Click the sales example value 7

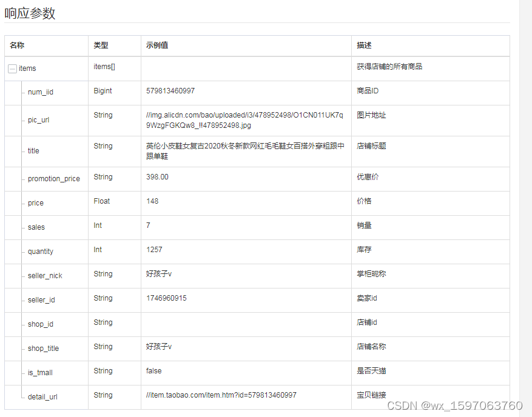[148, 225]
